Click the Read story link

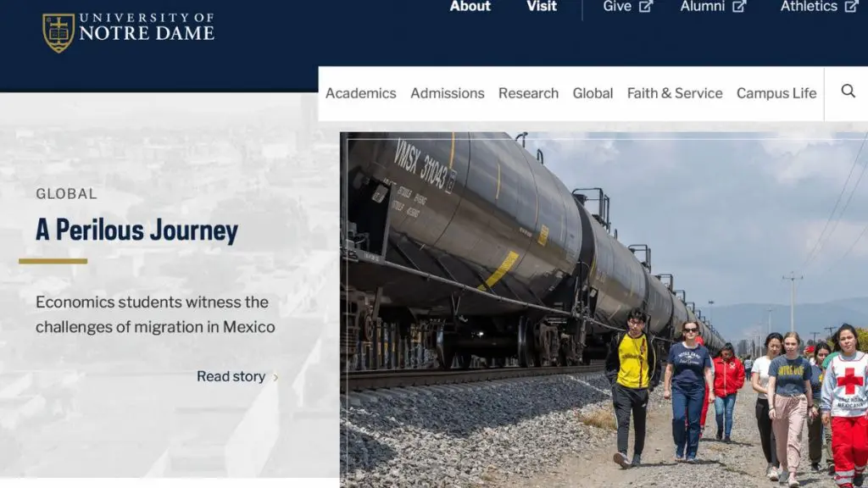point(231,377)
